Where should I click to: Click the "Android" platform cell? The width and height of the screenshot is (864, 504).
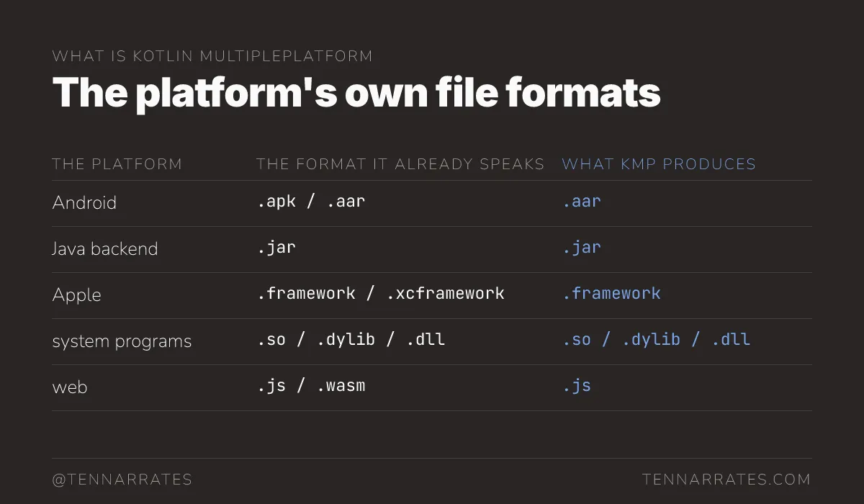(x=84, y=203)
